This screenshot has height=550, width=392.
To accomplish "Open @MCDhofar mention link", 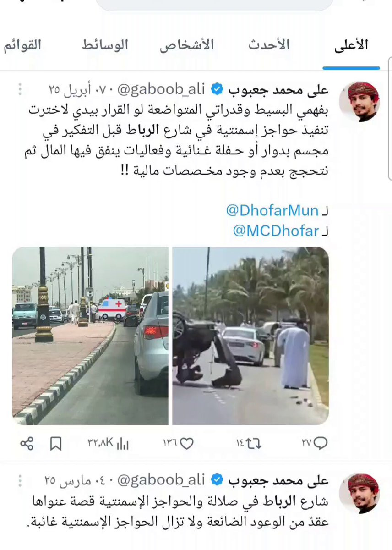I will (x=276, y=231).
